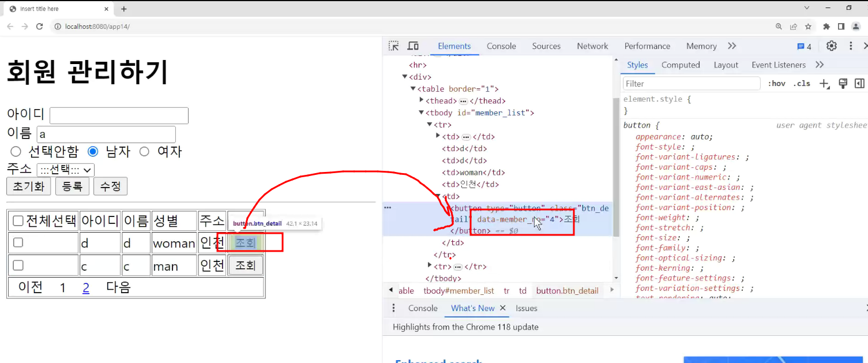This screenshot has height=363, width=868.
Task: Show more DevTools panel tabs chevron
Action: coord(732,46)
